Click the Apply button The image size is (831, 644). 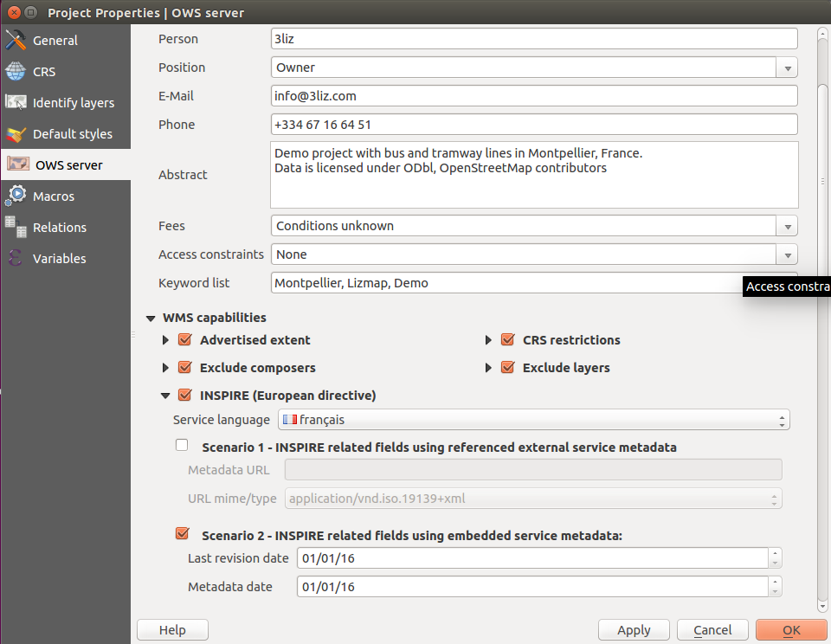(x=634, y=629)
